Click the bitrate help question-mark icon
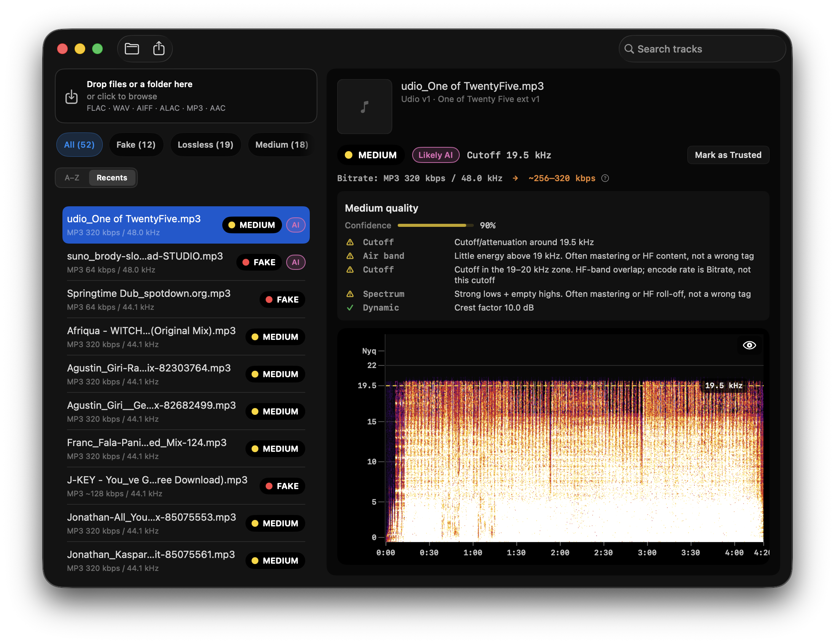835x644 pixels. [605, 178]
